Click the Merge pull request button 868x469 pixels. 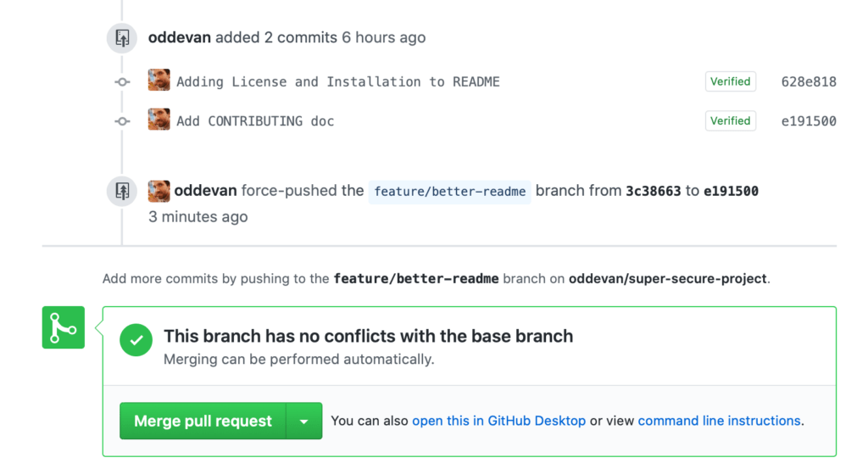(x=203, y=422)
